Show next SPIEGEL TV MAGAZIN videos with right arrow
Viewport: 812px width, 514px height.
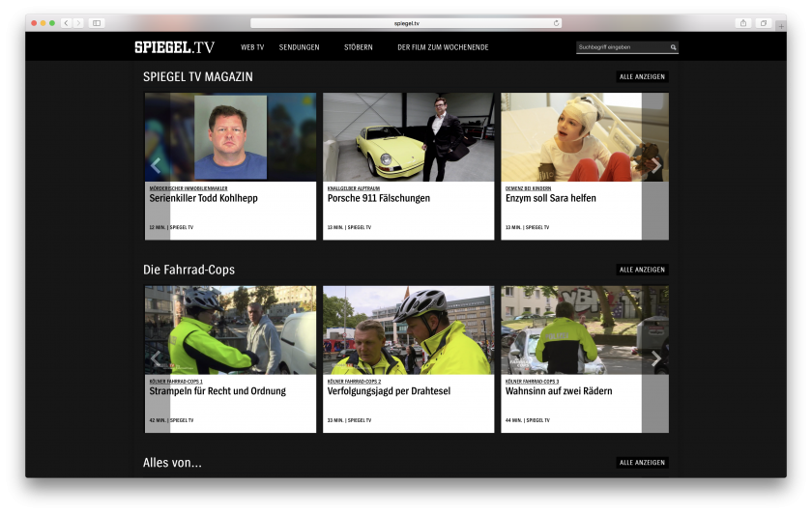click(x=655, y=165)
